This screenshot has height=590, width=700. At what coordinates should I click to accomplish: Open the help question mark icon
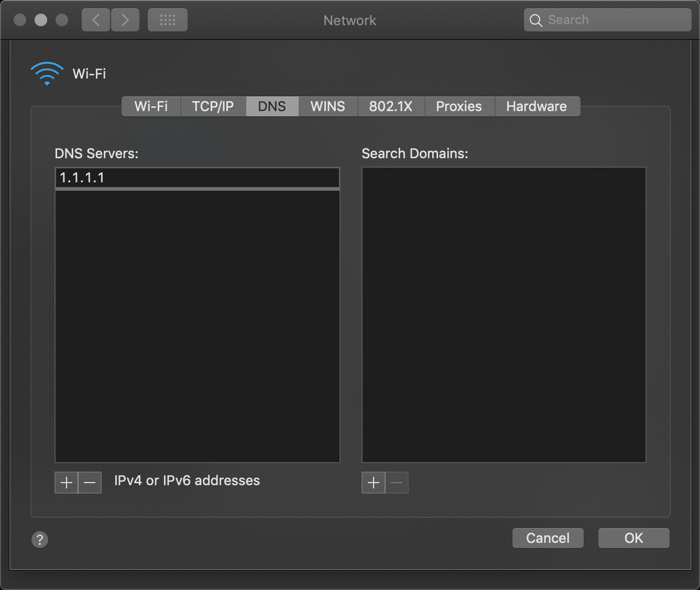pyautogui.click(x=39, y=539)
